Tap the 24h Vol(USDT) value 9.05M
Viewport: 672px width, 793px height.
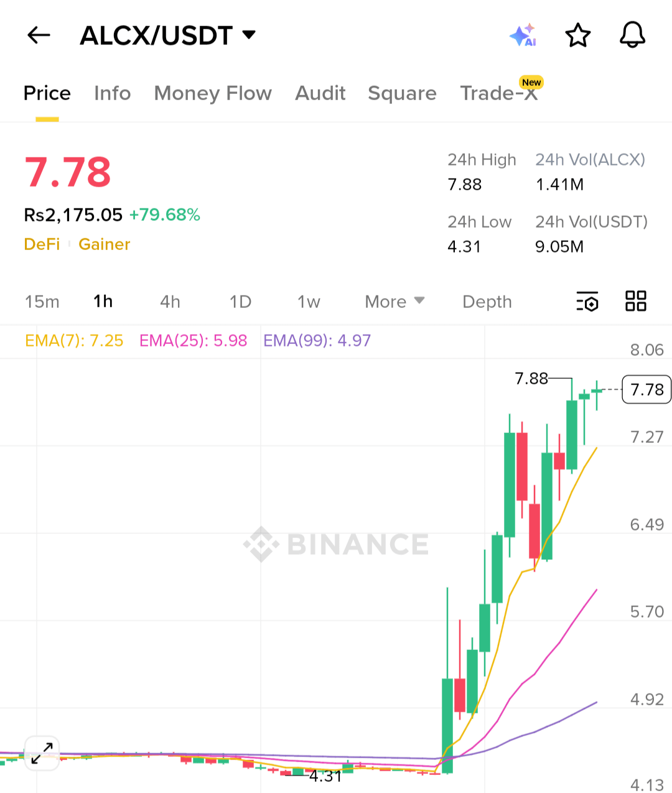click(559, 247)
